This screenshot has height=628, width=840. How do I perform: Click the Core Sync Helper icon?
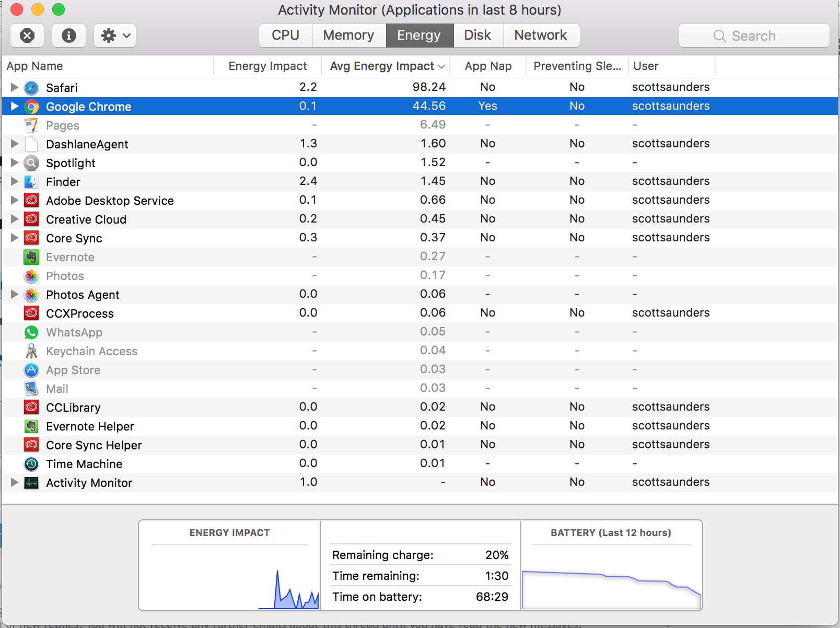[31, 445]
